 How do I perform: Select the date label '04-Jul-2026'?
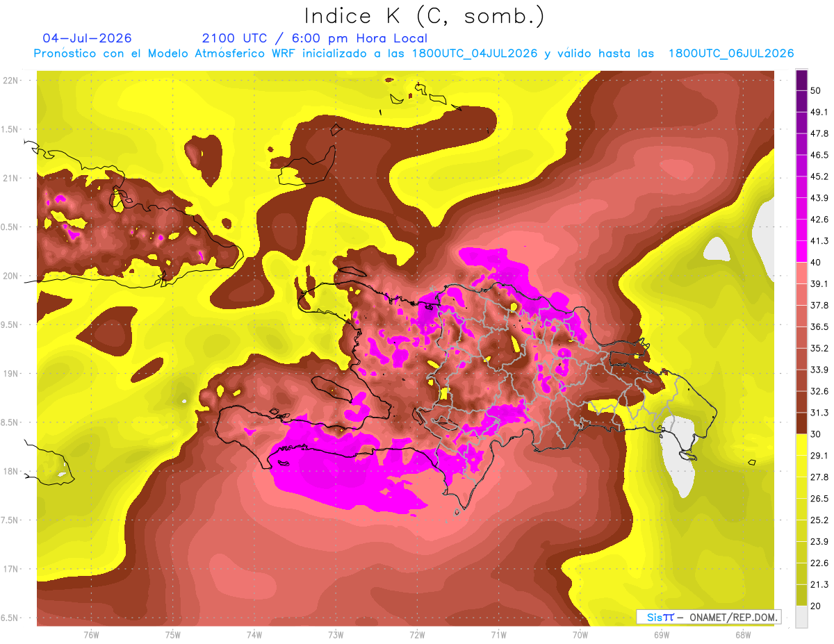(x=87, y=38)
